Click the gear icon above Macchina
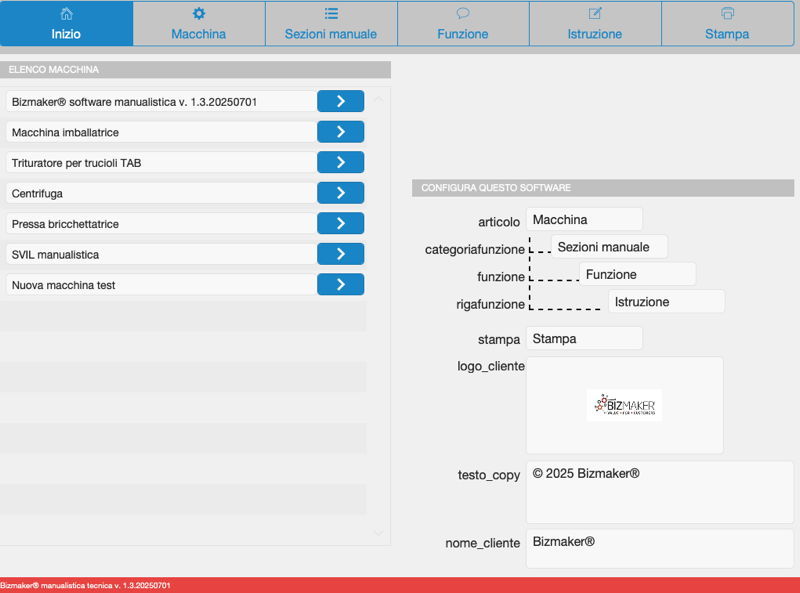The height and width of the screenshot is (593, 800). (x=199, y=13)
